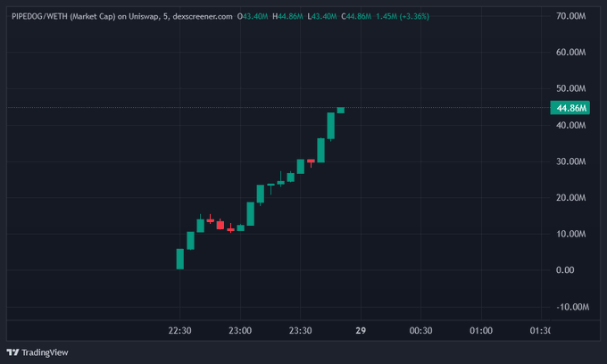This screenshot has height=364, width=607.
Task: Click the 23:00 time axis label
Action: 240,331
